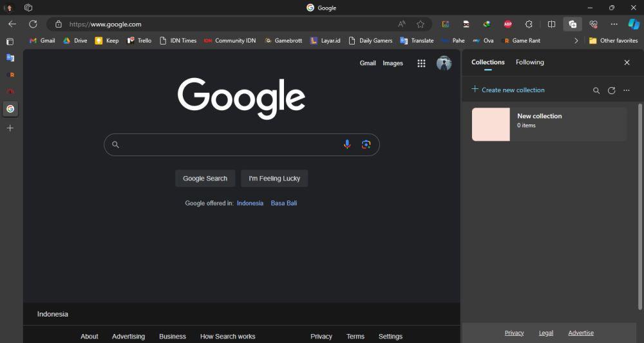The image size is (644, 343).
Task: Open the Translate bookmark
Action: [417, 41]
